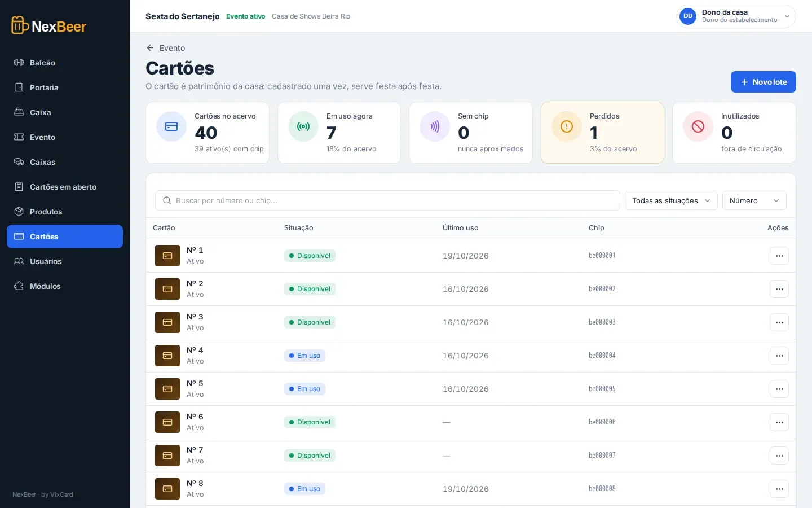Open the actions menu for card Nº 4
812x508 pixels.
pos(779,356)
